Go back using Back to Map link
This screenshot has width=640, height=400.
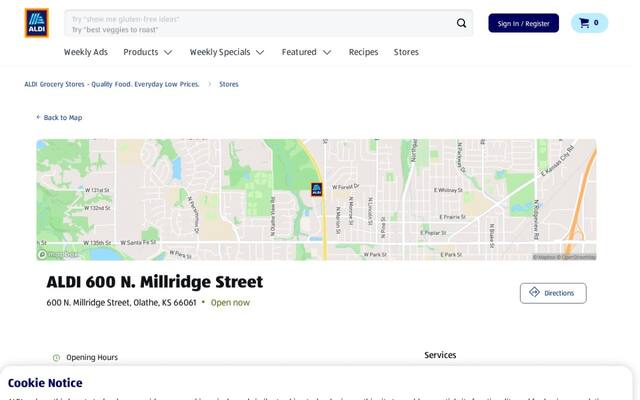pyautogui.click(x=59, y=118)
